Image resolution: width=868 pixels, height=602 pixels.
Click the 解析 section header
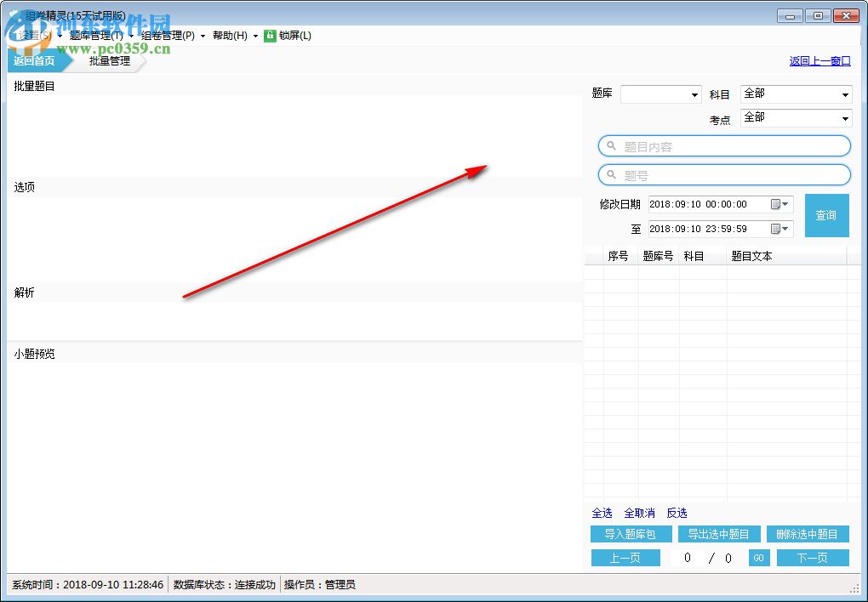pos(25,292)
